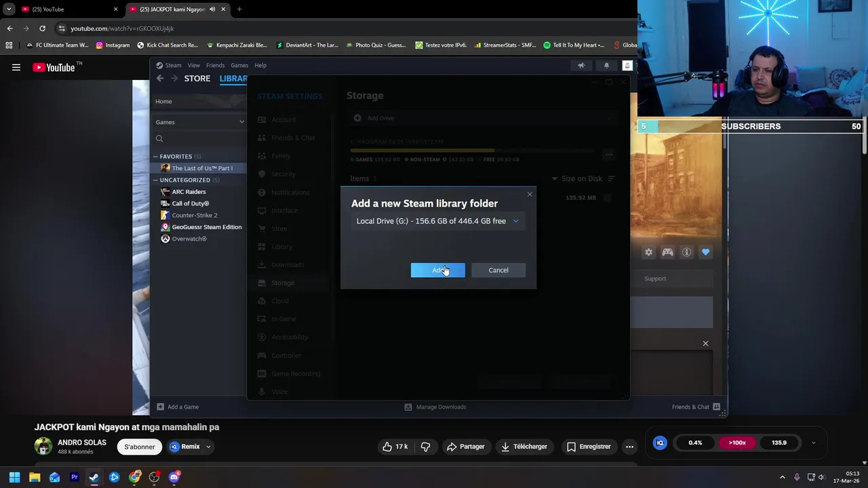Mute the JACKPOT tab audio
Viewport: 868px width, 488px height.
pos(212,9)
